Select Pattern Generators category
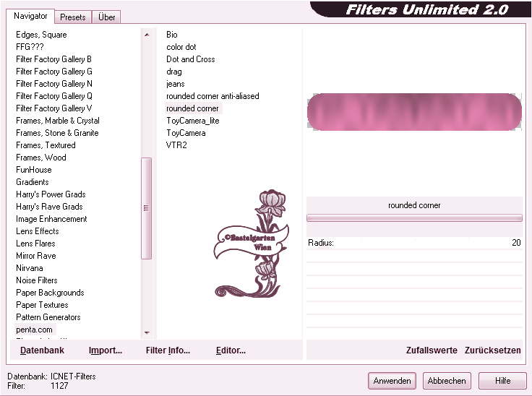Viewport: 532px width, 396px height. pos(48,317)
